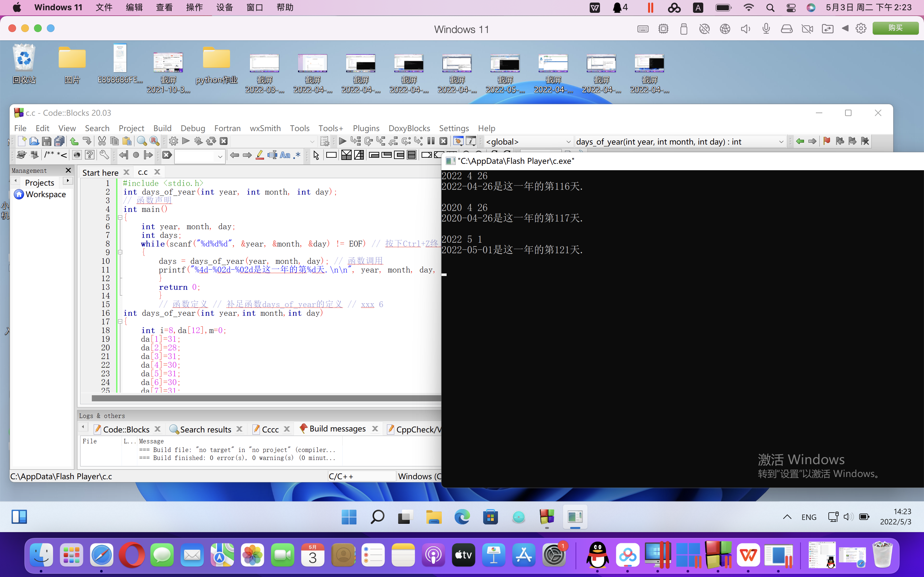Click the Save file icon
The width and height of the screenshot is (924, 577).
47,141
